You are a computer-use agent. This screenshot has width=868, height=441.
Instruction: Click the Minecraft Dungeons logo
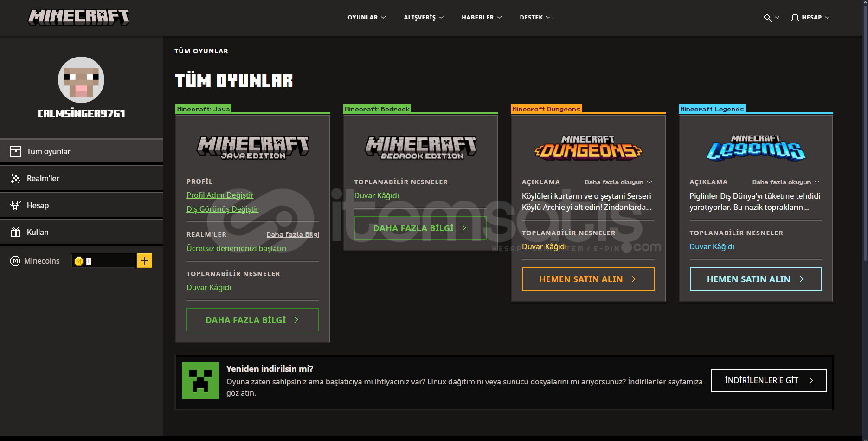coord(588,148)
